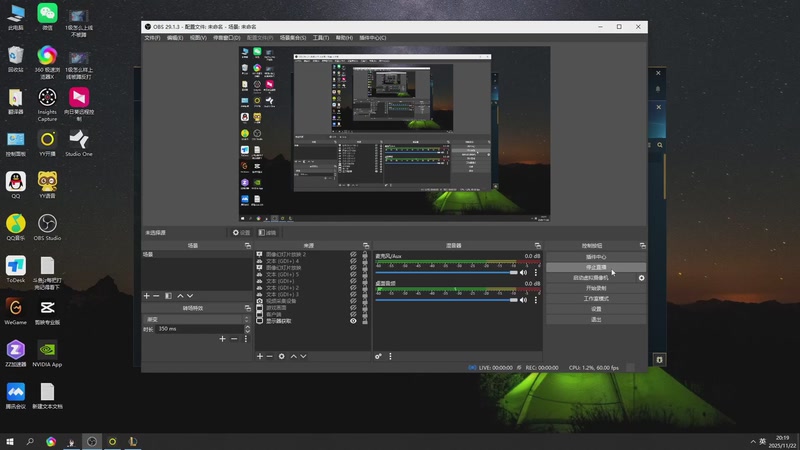Click the transition duration 350 ms field
Screen dimensions: 800x450
tap(199, 329)
